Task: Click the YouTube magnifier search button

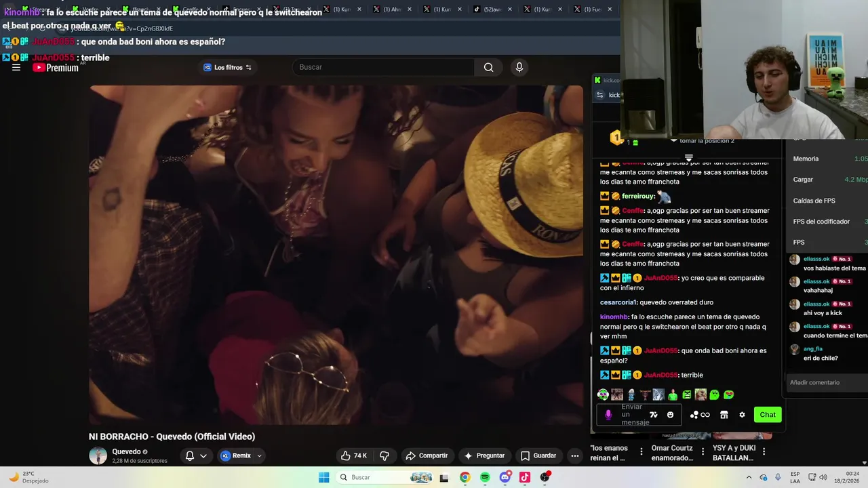Action: (488, 67)
